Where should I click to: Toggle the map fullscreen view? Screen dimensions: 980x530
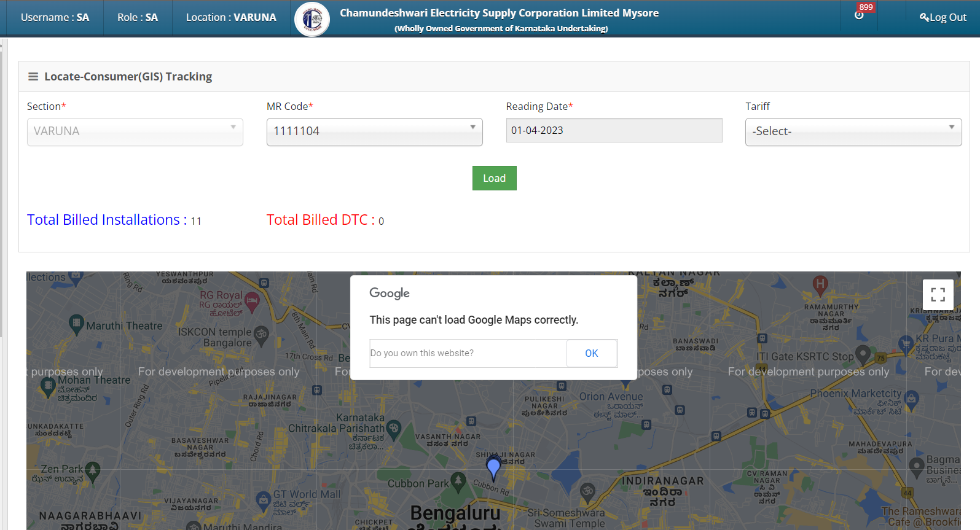pyautogui.click(x=938, y=295)
